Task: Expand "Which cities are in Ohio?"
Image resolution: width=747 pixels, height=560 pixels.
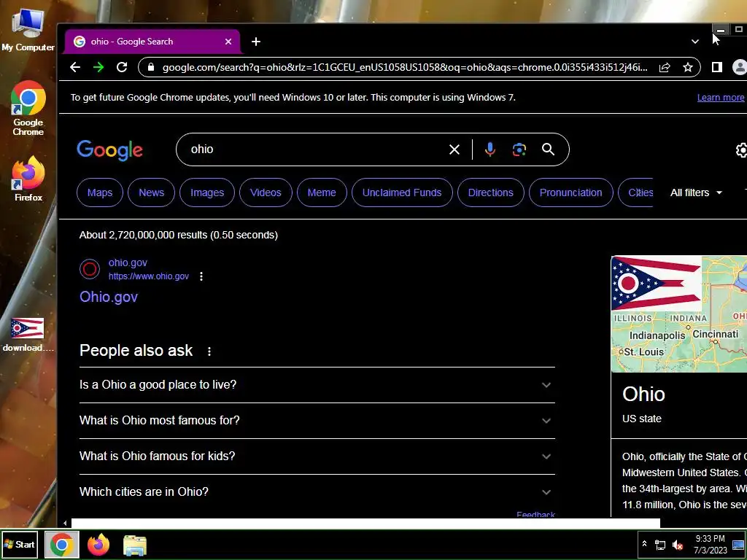Action: (x=317, y=492)
